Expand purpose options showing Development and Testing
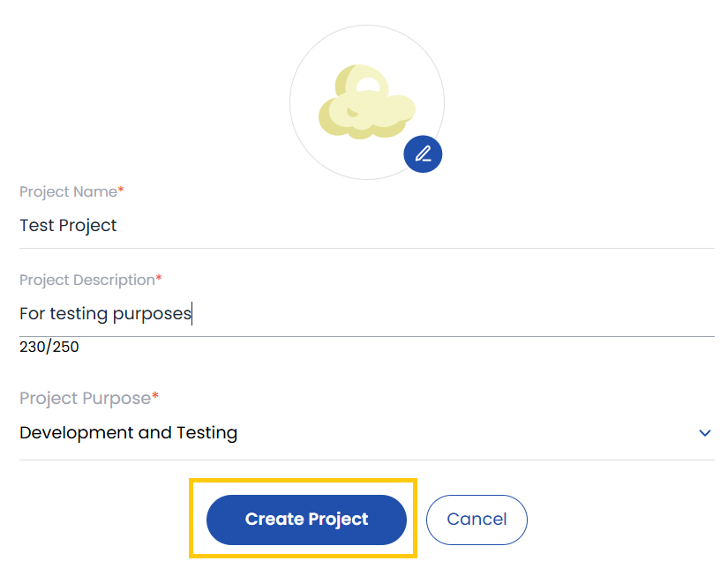This screenshot has width=728, height=576. point(704,433)
